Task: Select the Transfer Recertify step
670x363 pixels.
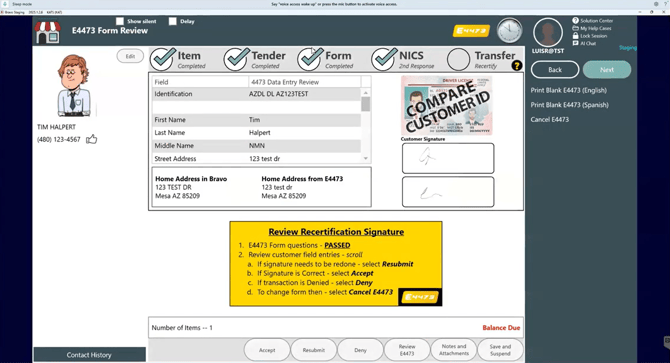Action: pos(481,59)
